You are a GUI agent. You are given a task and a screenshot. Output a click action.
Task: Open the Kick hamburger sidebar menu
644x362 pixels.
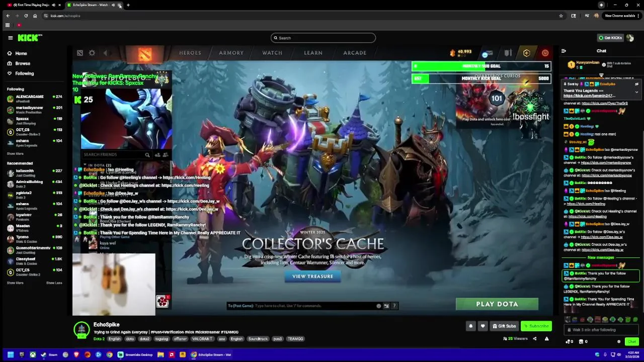[x=10, y=38]
